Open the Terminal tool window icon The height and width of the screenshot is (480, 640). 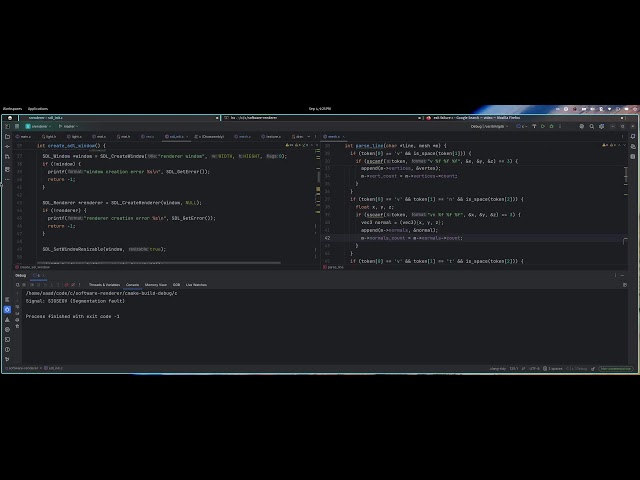[x=7, y=340]
